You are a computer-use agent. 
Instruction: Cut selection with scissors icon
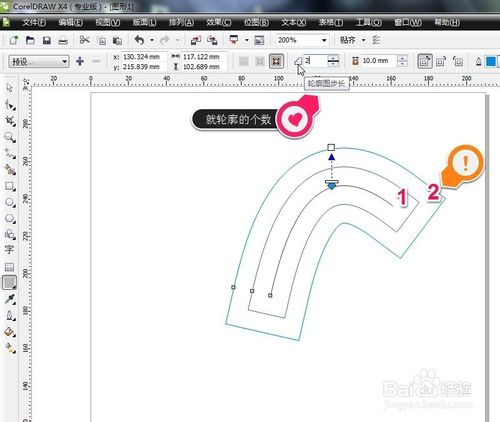coord(85,40)
